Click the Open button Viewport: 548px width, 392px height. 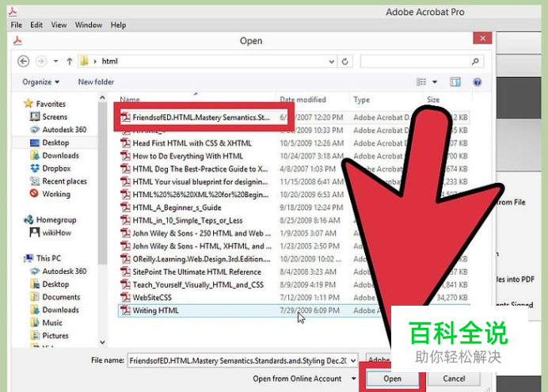pos(392,379)
